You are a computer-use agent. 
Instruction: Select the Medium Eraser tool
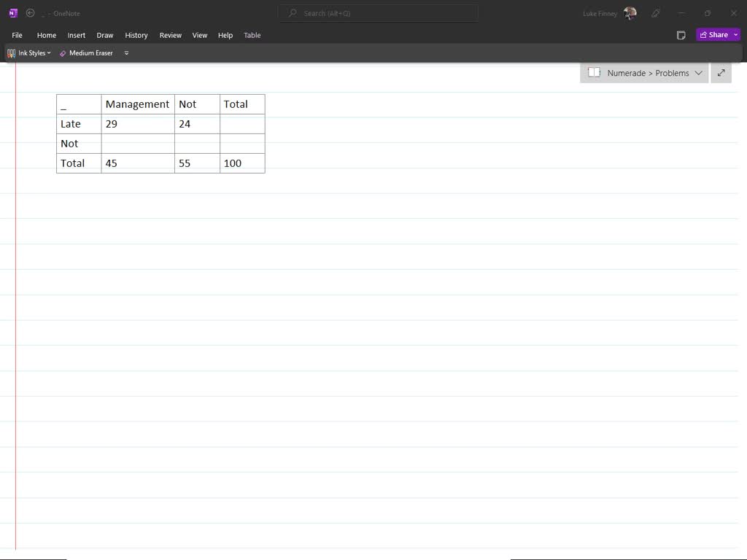(x=86, y=53)
